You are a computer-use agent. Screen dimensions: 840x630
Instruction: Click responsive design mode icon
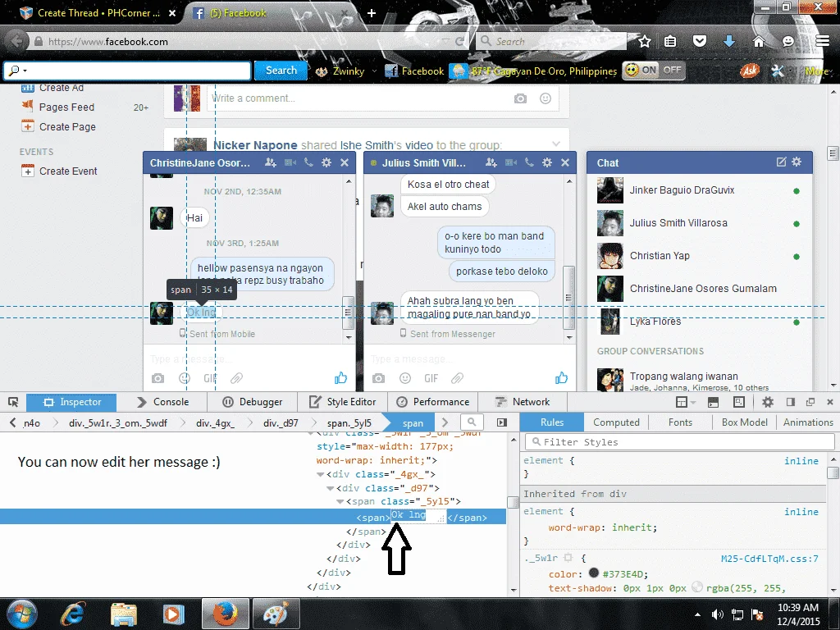point(739,402)
